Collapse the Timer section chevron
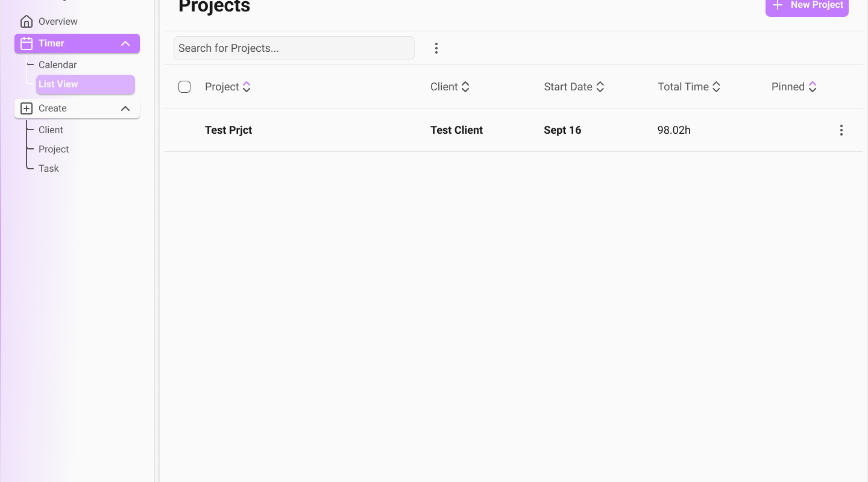 point(125,43)
